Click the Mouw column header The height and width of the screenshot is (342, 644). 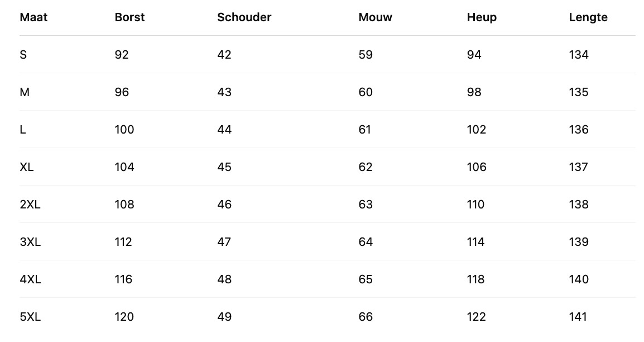tap(375, 17)
